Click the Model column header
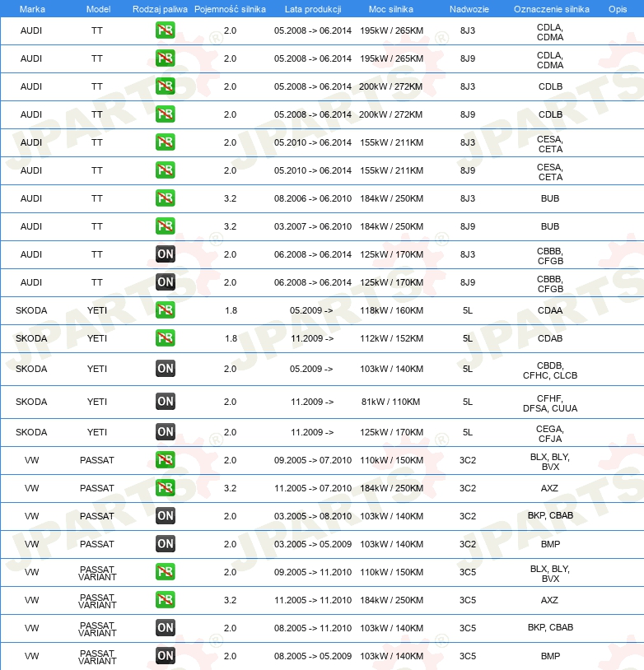This screenshot has height=670, width=644. pyautogui.click(x=98, y=9)
